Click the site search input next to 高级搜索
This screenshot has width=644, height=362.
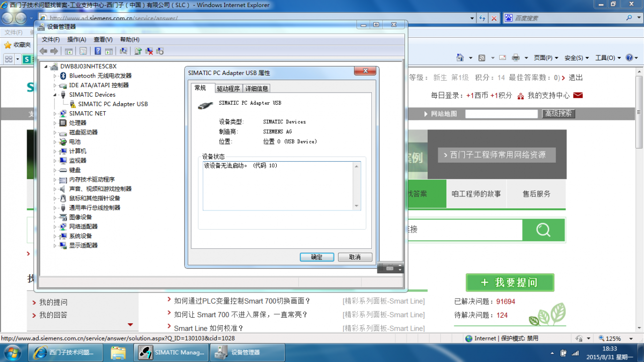(x=502, y=114)
